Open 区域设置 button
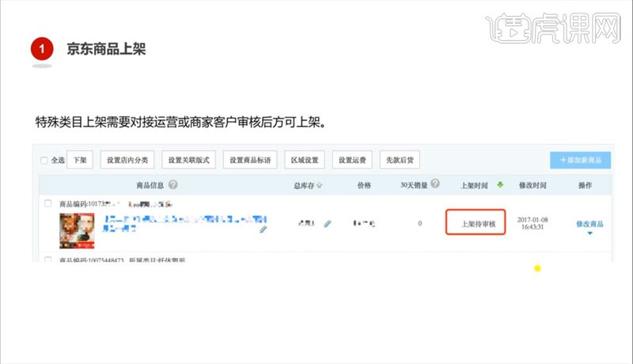Viewport: 633px width, 364px height. (x=305, y=160)
